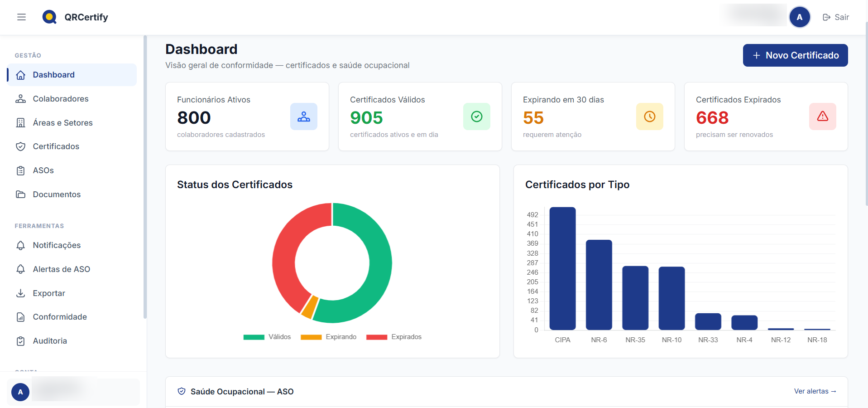The height and width of the screenshot is (408, 868).
Task: Toggle the Válidos legend swatch
Action: click(x=254, y=337)
